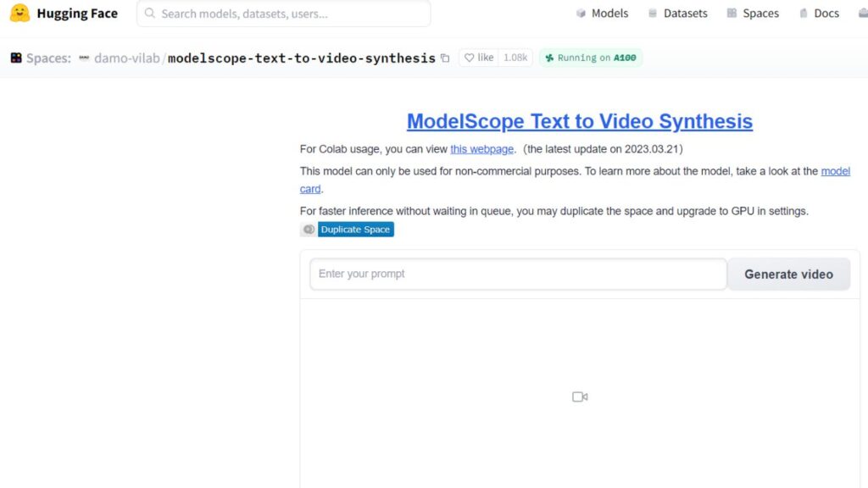
Task: Click the partially visible navbar icon after Docs
Action: point(864,14)
